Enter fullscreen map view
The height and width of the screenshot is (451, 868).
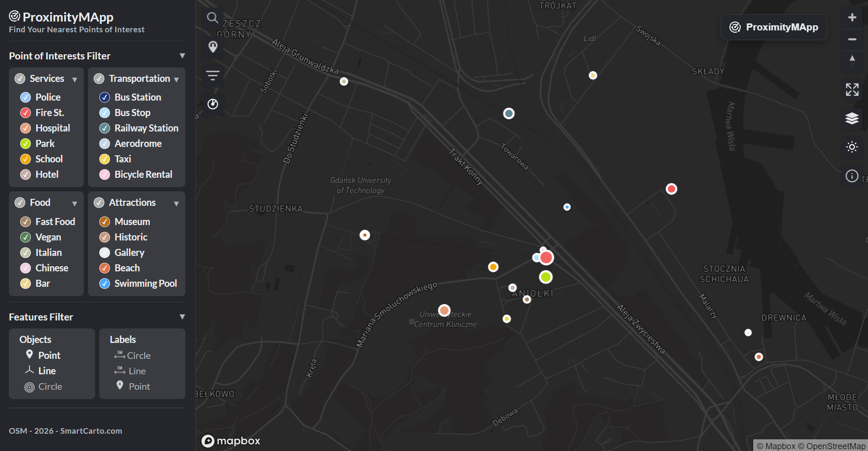point(853,90)
